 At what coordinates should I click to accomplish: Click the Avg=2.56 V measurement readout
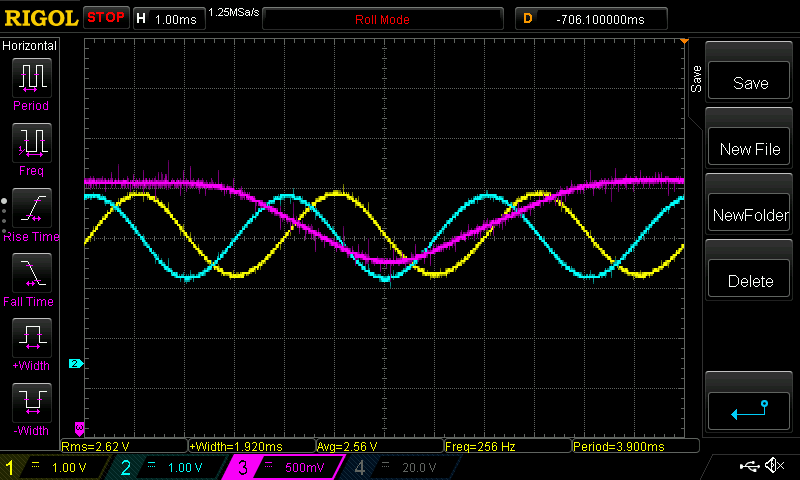[x=380, y=446]
